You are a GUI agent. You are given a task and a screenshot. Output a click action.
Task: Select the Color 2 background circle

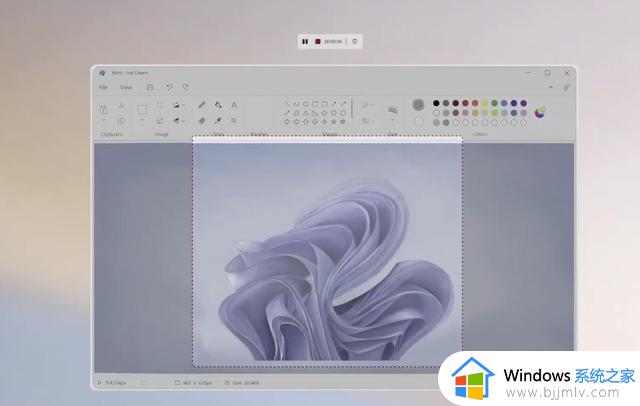(418, 121)
